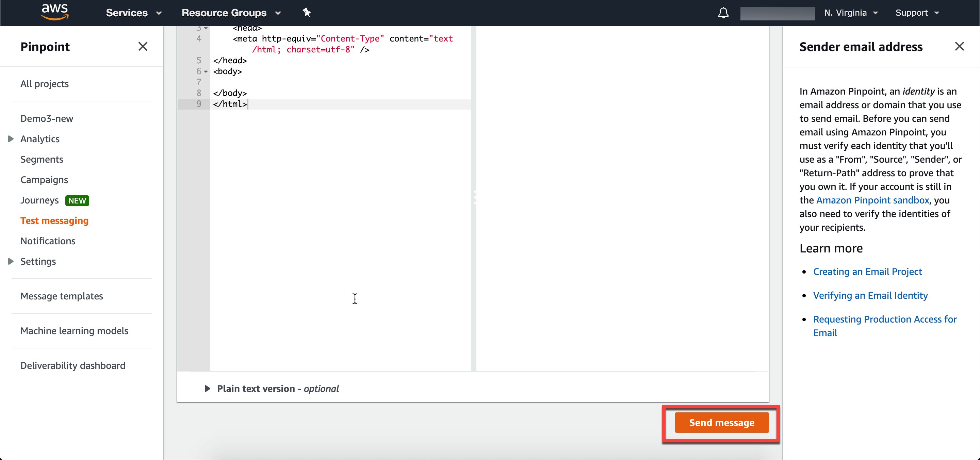Open the Demo3-new project
Viewport: 980px width, 460px height.
pos(47,118)
